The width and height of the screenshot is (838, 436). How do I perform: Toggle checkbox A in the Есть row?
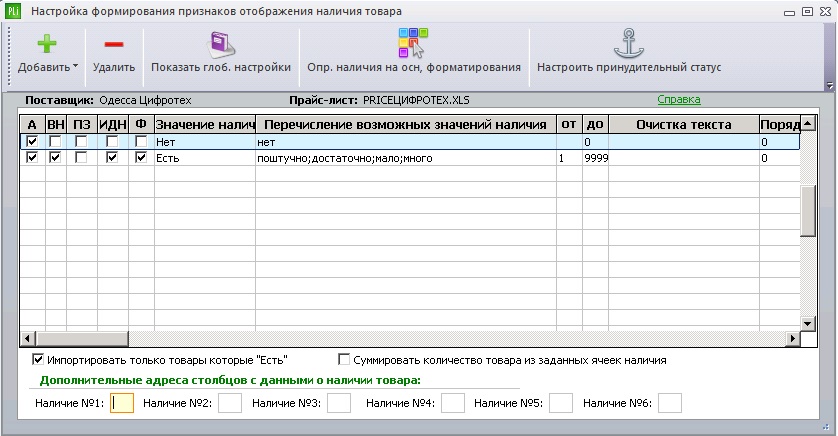coord(32,158)
